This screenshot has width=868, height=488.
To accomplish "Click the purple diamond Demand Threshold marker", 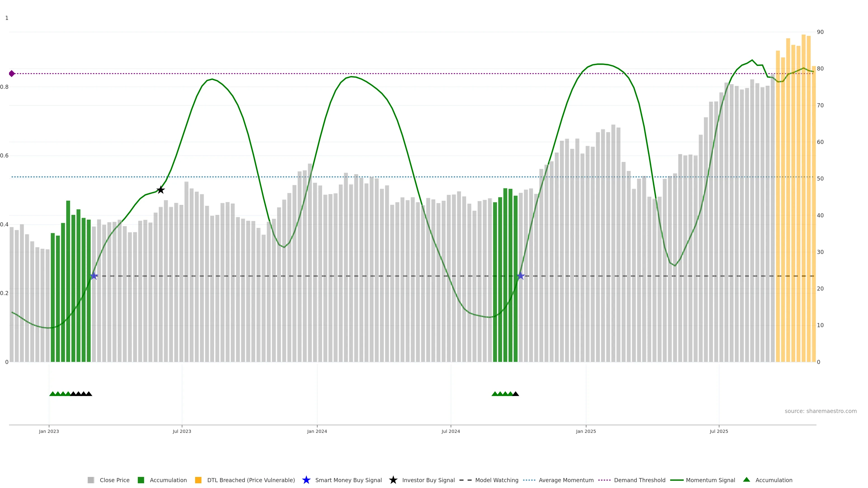I will 12,73.
